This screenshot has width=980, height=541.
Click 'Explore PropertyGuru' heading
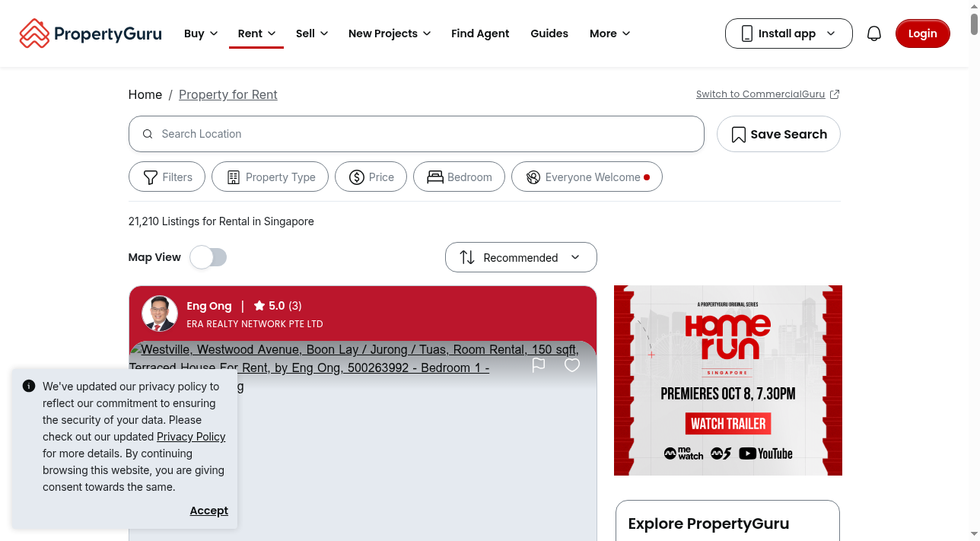click(708, 523)
